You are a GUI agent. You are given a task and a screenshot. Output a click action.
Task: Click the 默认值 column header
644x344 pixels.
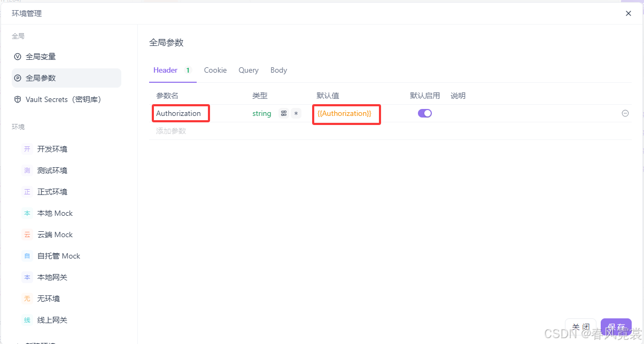(328, 96)
